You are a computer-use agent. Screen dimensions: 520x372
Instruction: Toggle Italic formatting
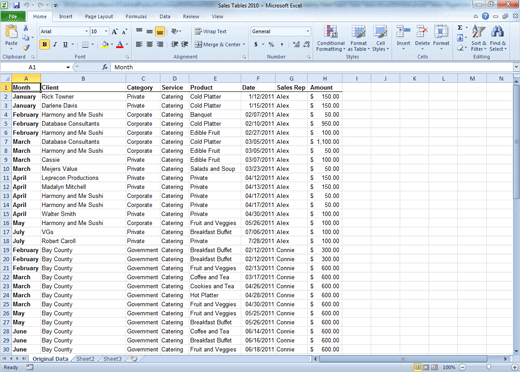(x=55, y=45)
